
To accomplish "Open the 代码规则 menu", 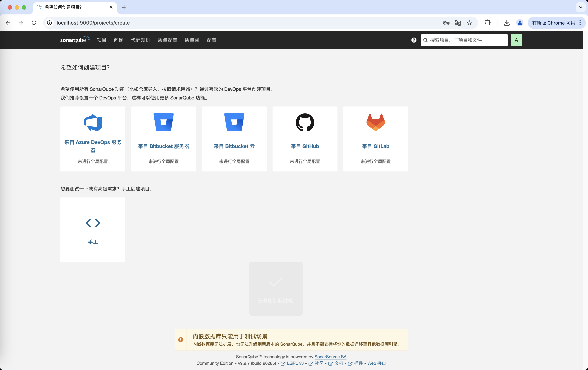I will click(x=141, y=40).
